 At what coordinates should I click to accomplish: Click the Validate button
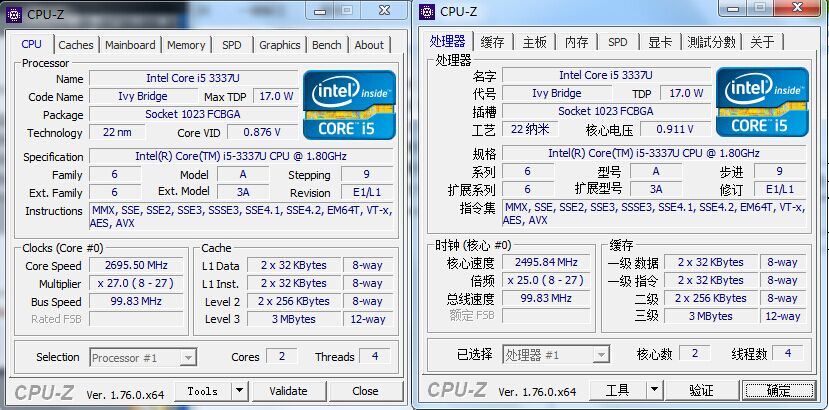click(x=288, y=391)
